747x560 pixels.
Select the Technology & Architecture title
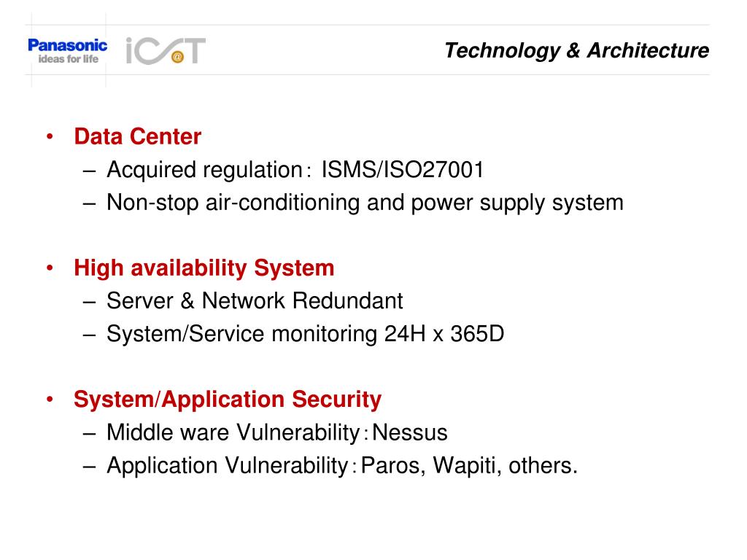pos(576,50)
